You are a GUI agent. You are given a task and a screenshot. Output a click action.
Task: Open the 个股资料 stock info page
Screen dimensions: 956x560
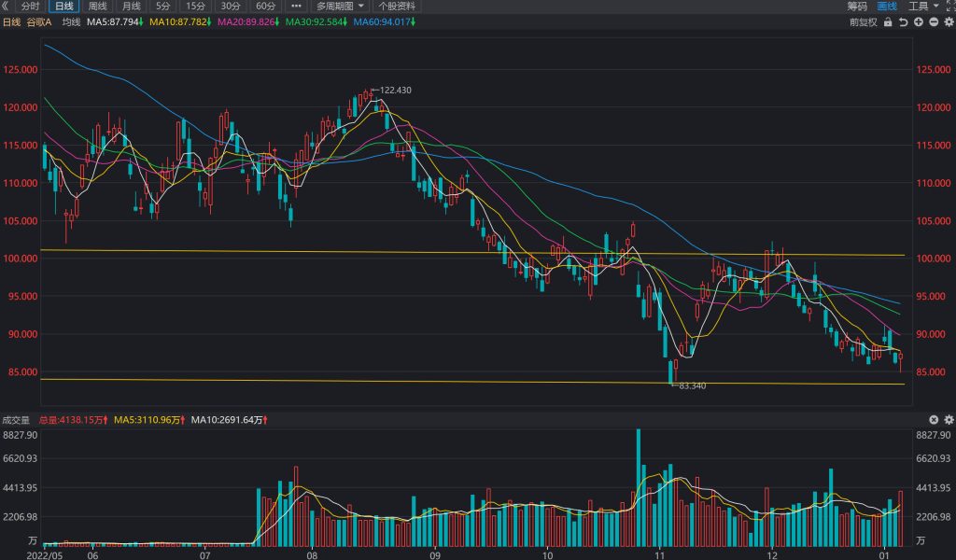click(x=397, y=7)
